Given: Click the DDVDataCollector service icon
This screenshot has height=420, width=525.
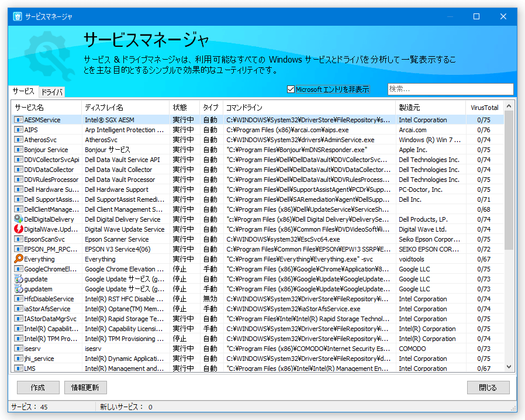Looking at the screenshot, I should (x=18, y=170).
